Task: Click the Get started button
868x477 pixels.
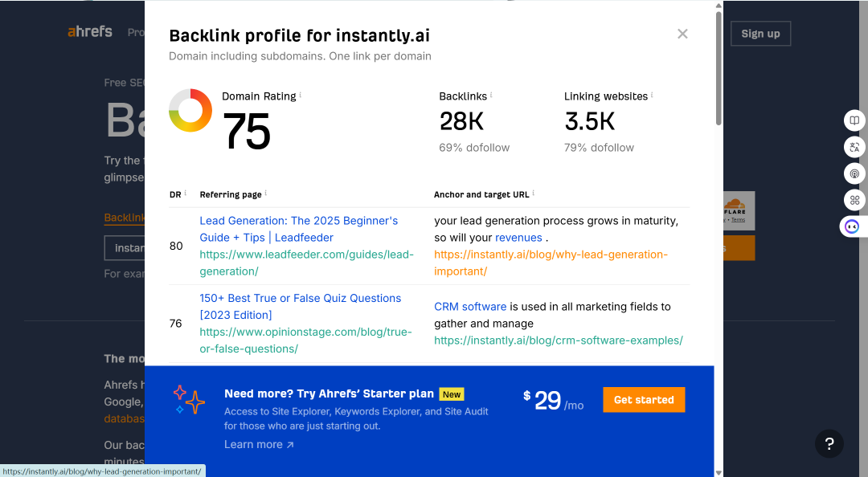Action: click(x=644, y=400)
